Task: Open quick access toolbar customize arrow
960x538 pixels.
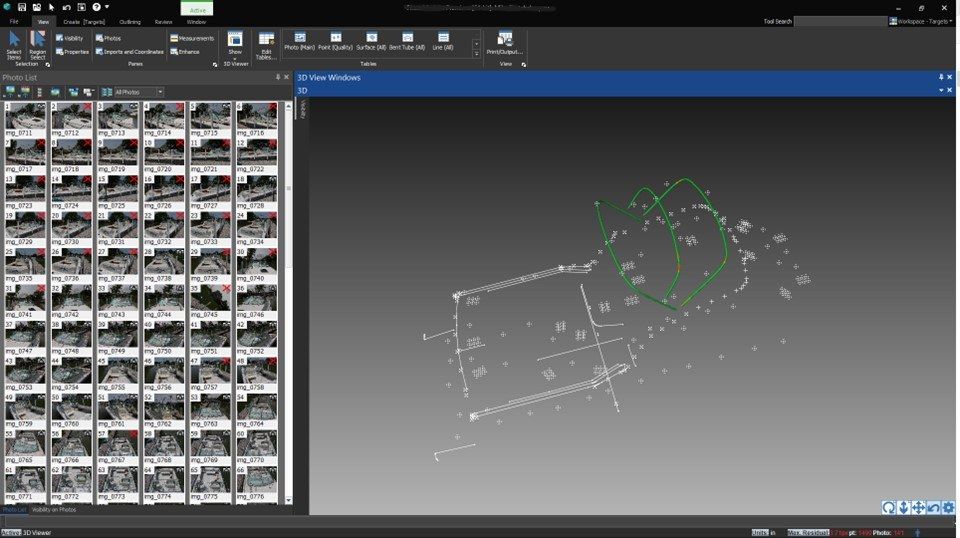Action: [107, 7]
